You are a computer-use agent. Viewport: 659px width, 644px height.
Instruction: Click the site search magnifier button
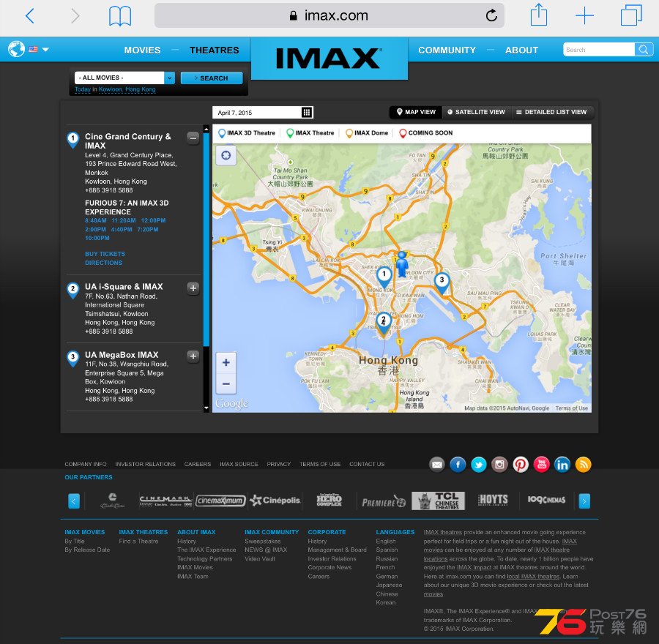643,50
